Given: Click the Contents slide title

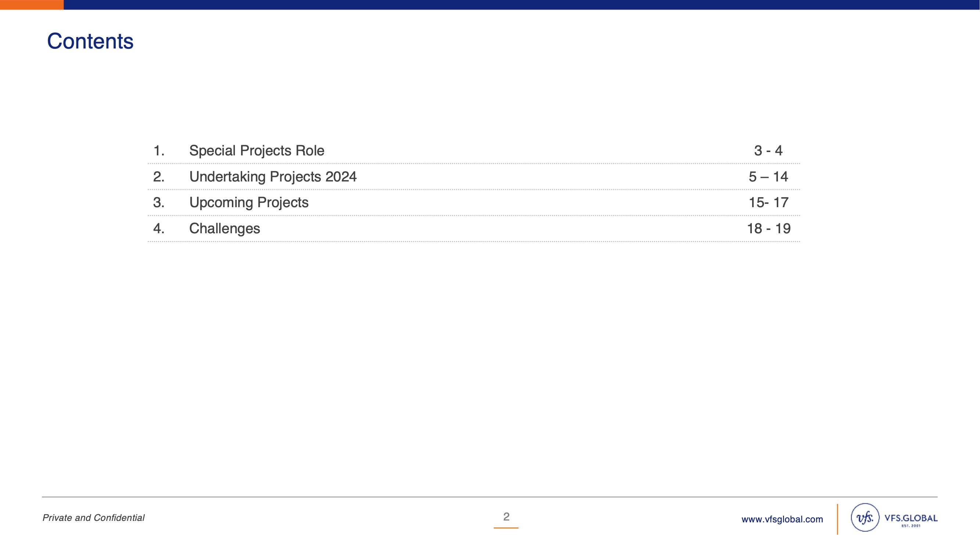Looking at the screenshot, I should [x=90, y=41].
